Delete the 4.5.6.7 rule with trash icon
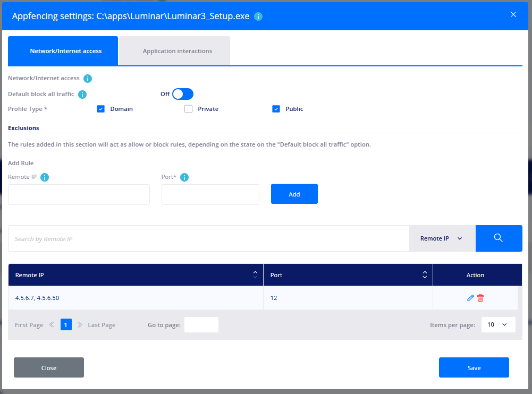This screenshot has width=532, height=394. pos(480,298)
